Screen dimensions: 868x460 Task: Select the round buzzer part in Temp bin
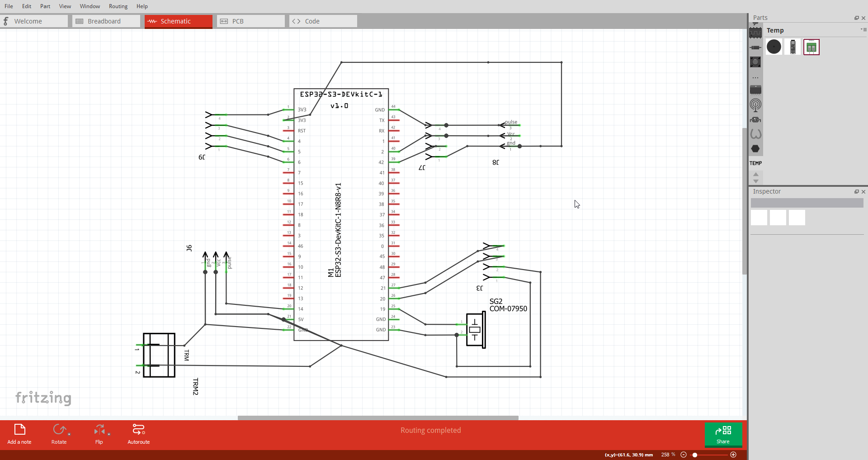coord(774,47)
